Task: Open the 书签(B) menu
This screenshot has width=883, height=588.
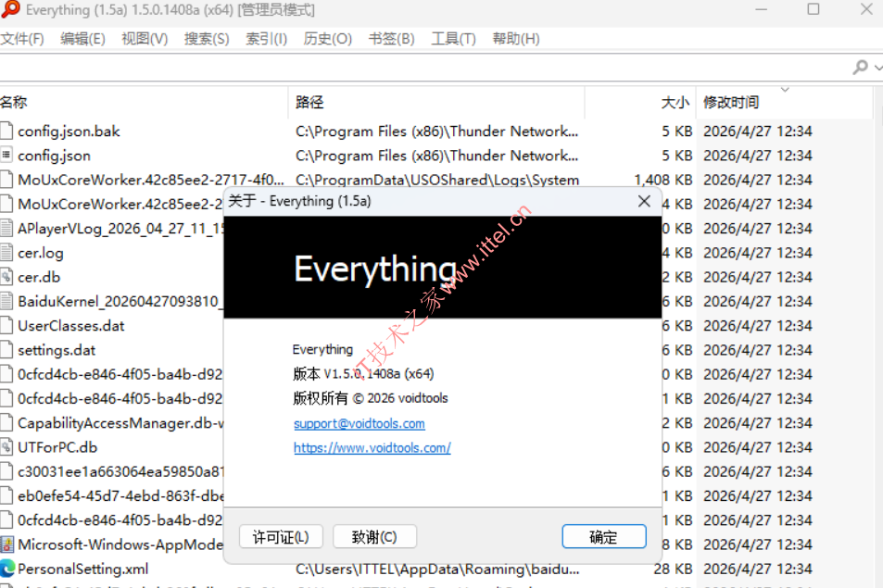Action: (x=391, y=39)
